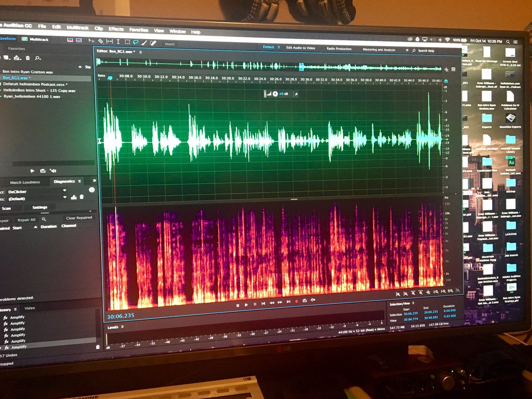The image size is (532, 399).
Task: Adjust the +0 dB HUD volume knob
Action: [x=275, y=94]
